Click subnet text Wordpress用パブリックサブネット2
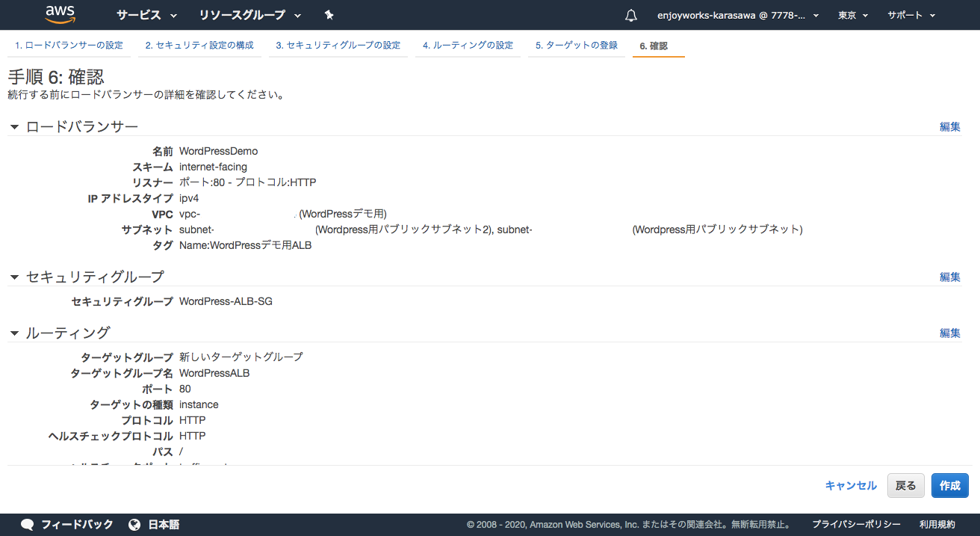980x536 pixels. point(403,230)
